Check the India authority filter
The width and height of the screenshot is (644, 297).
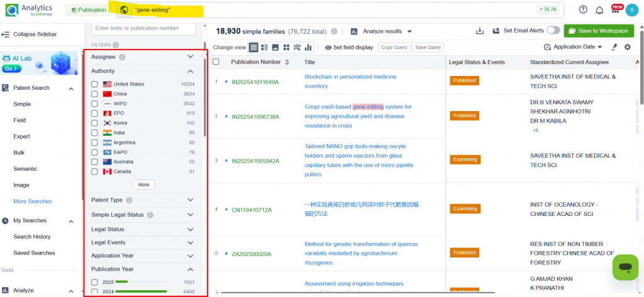tap(94, 133)
